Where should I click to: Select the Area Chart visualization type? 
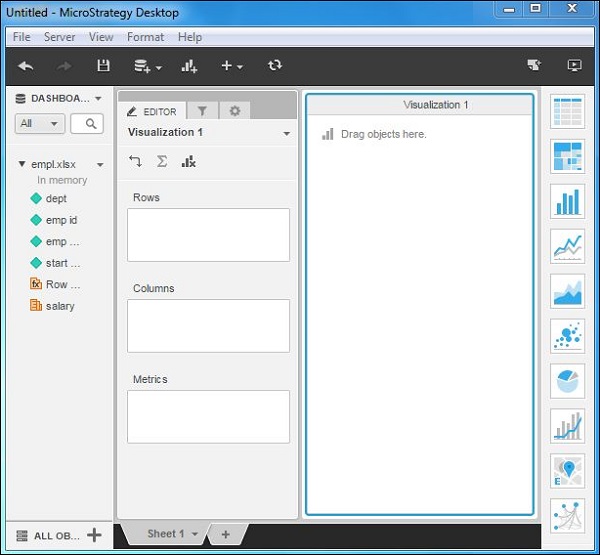(567, 291)
